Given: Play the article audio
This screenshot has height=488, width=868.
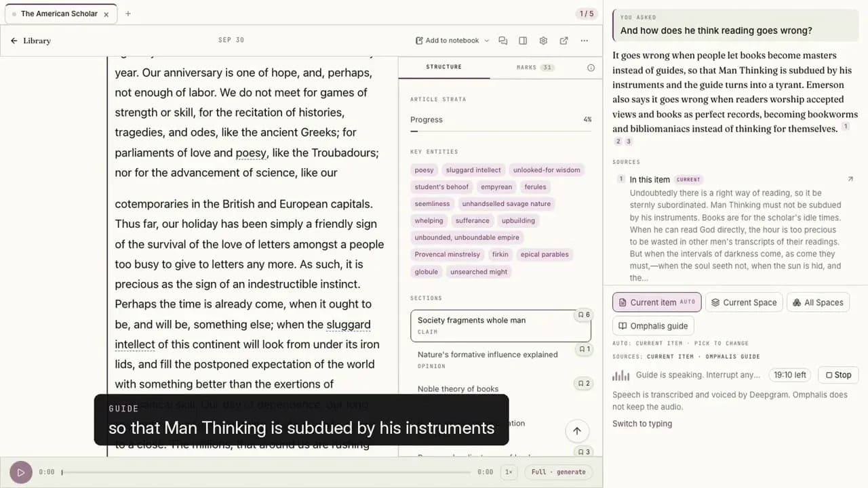Looking at the screenshot, I should coord(20,472).
